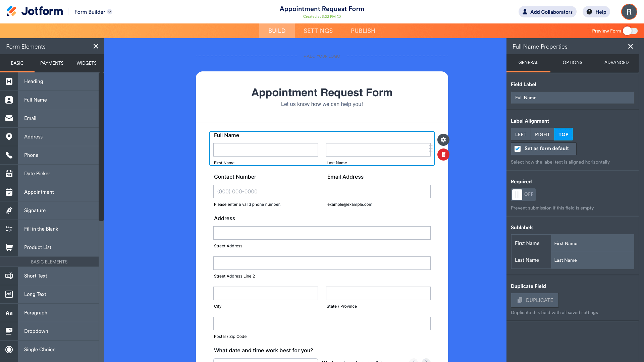644x362 pixels.
Task: Click the Phone element icon in sidebar
Action: [x=9, y=155]
